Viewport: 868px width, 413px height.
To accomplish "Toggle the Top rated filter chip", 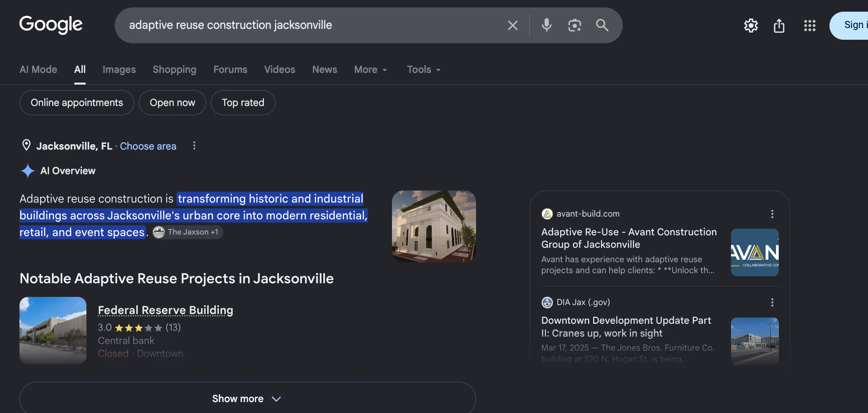I will click(243, 103).
